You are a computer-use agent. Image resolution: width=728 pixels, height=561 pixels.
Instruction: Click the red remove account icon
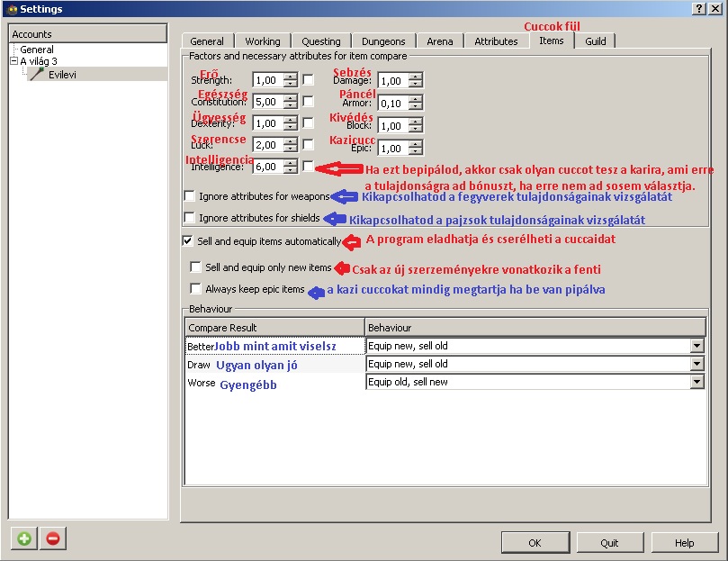(52, 538)
